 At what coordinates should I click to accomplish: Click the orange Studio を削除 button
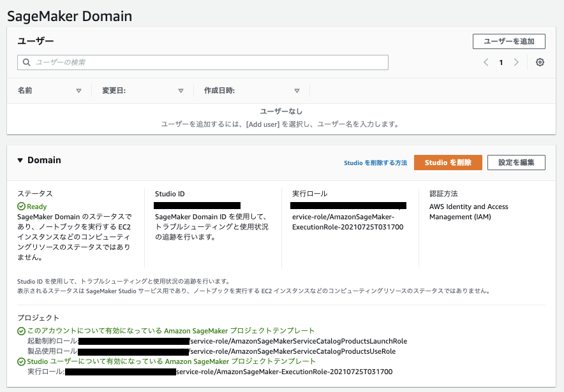pyautogui.click(x=448, y=163)
